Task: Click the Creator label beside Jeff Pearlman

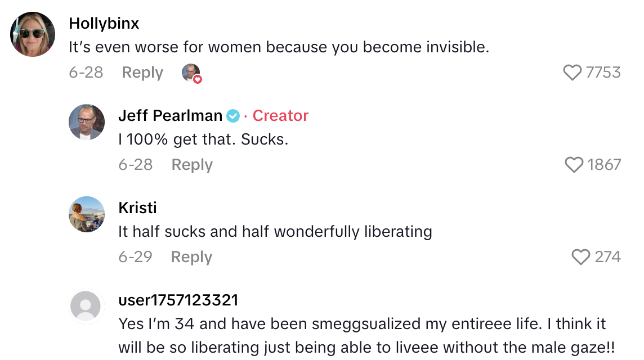Action: pos(280,115)
